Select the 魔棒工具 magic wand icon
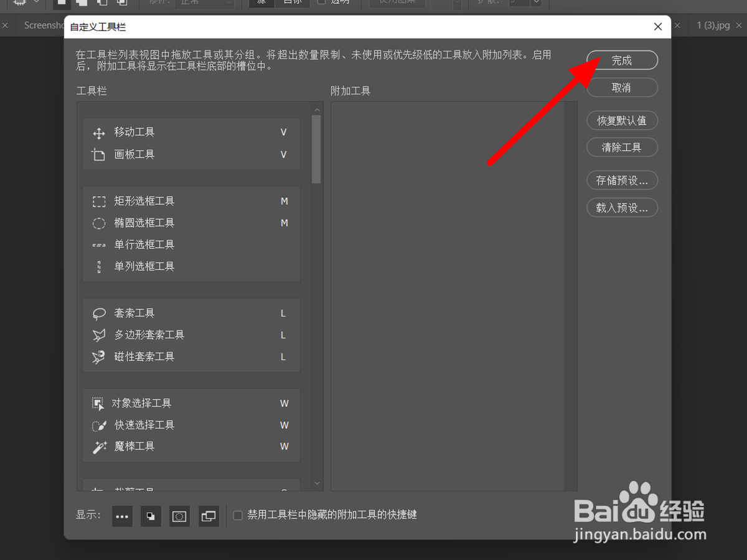 point(99,447)
